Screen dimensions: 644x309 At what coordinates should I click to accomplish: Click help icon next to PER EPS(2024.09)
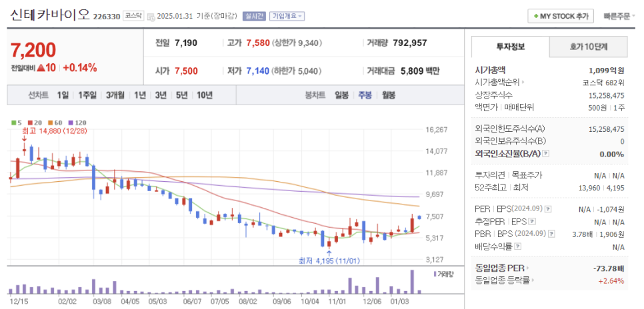(x=548, y=209)
